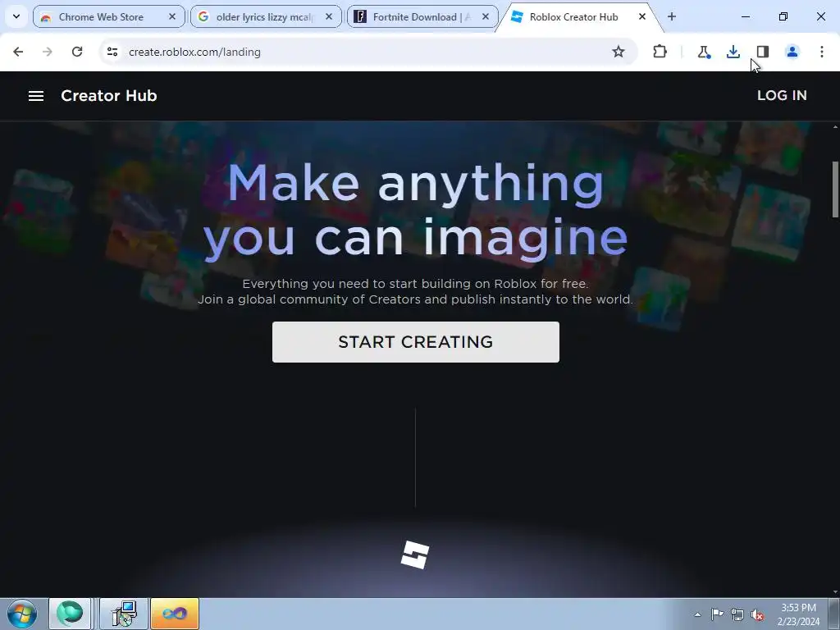
Task: Click the Action Center flag icon
Action: click(x=717, y=614)
